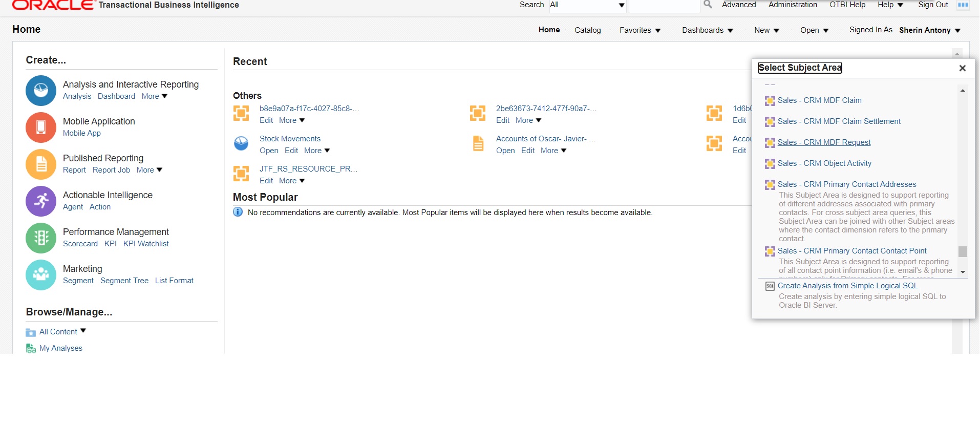Click the Stock Movements analysis icon

tap(241, 143)
